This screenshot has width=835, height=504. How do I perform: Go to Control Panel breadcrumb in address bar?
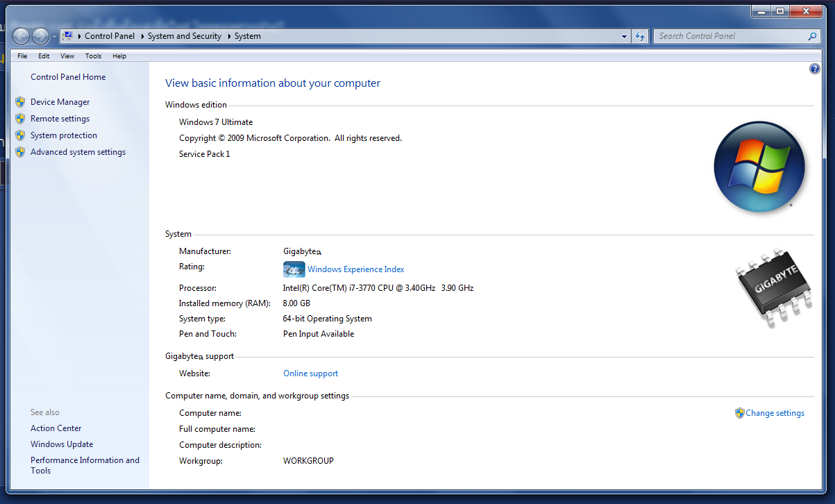[x=110, y=36]
